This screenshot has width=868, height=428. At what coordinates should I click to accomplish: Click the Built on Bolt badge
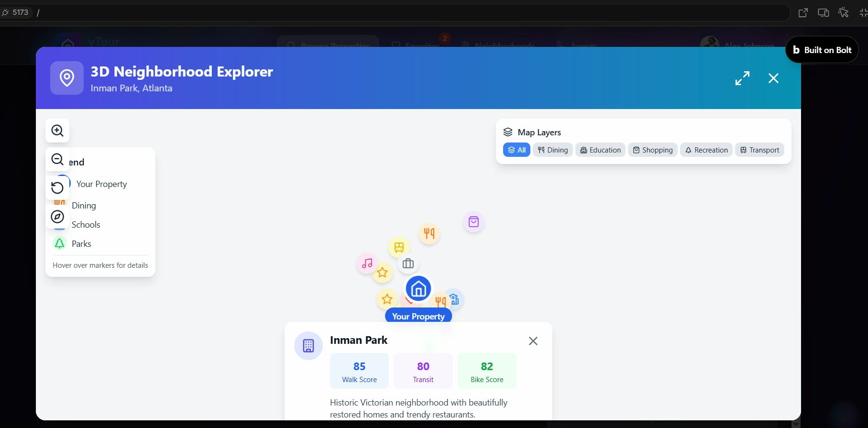click(x=822, y=50)
